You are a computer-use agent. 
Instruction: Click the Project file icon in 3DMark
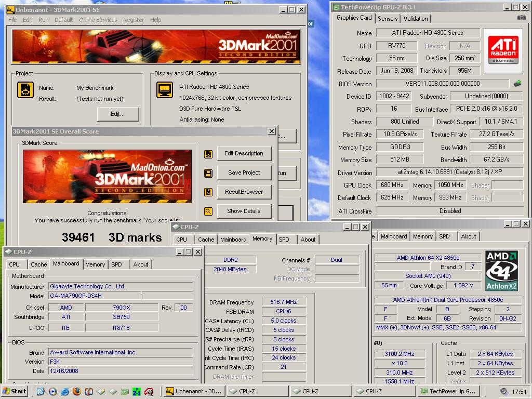[25, 90]
